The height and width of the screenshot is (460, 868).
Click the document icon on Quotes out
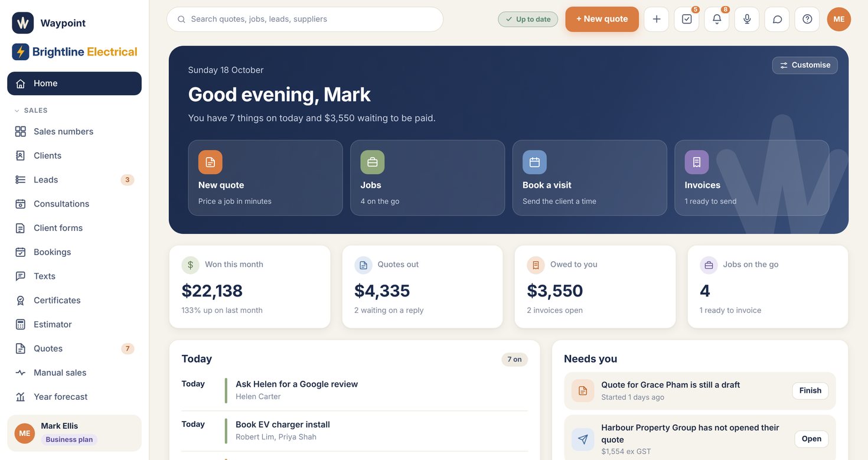[x=363, y=265]
